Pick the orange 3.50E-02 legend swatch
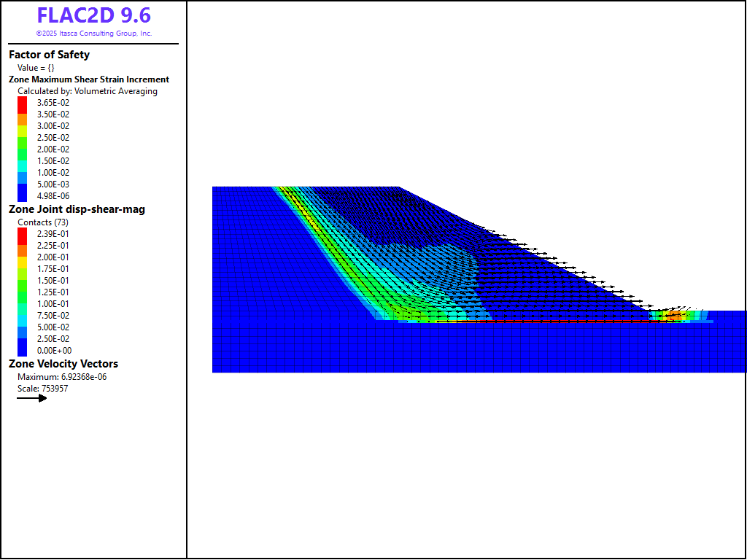The width and height of the screenshot is (747, 560). [22, 114]
